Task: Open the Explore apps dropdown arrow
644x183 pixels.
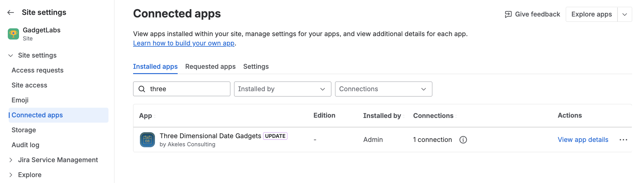Action: click(x=625, y=14)
